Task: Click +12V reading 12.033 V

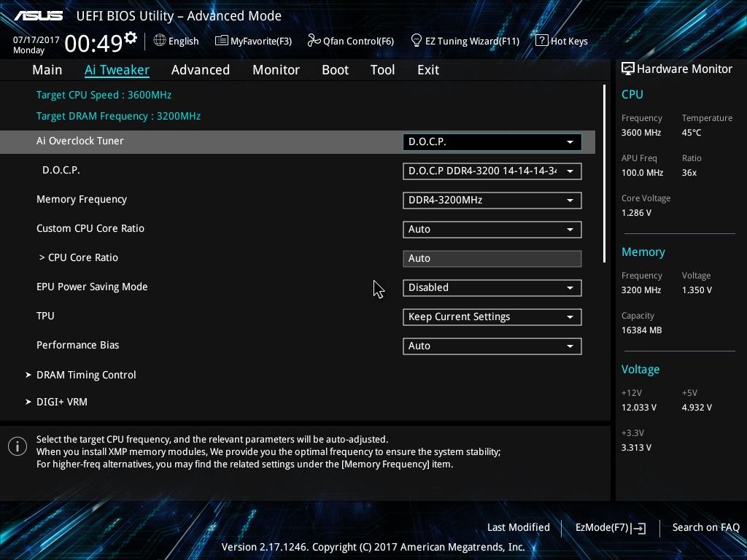Action: [x=639, y=408]
